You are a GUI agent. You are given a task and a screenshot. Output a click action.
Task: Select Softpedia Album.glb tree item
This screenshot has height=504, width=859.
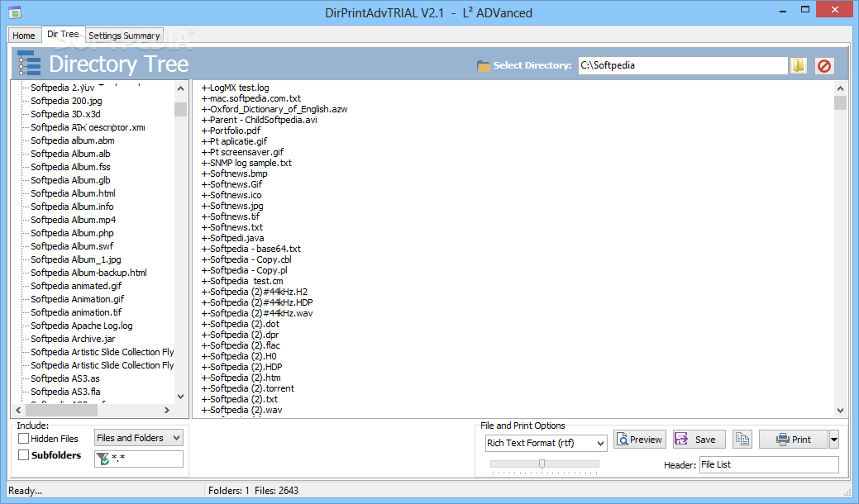(x=70, y=179)
